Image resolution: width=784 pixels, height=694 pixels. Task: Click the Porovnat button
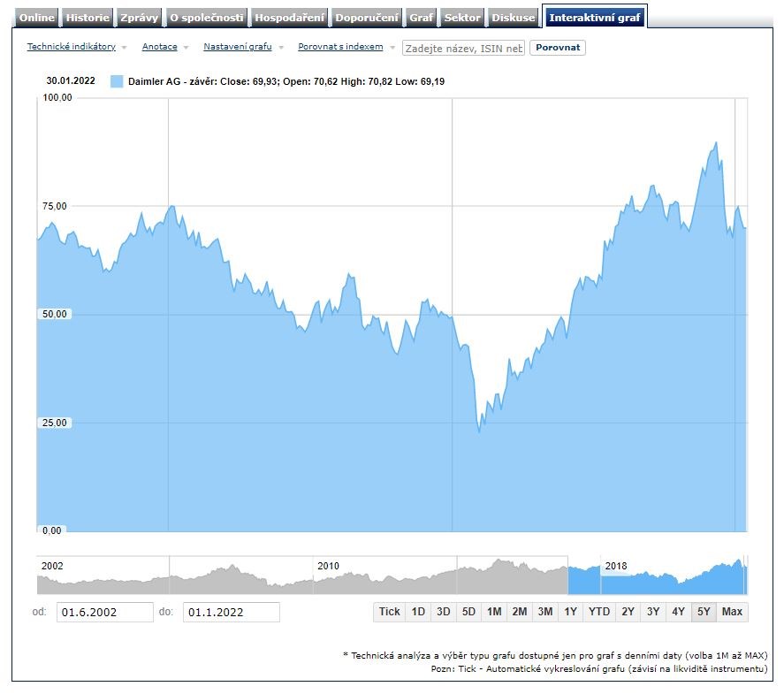[557, 48]
